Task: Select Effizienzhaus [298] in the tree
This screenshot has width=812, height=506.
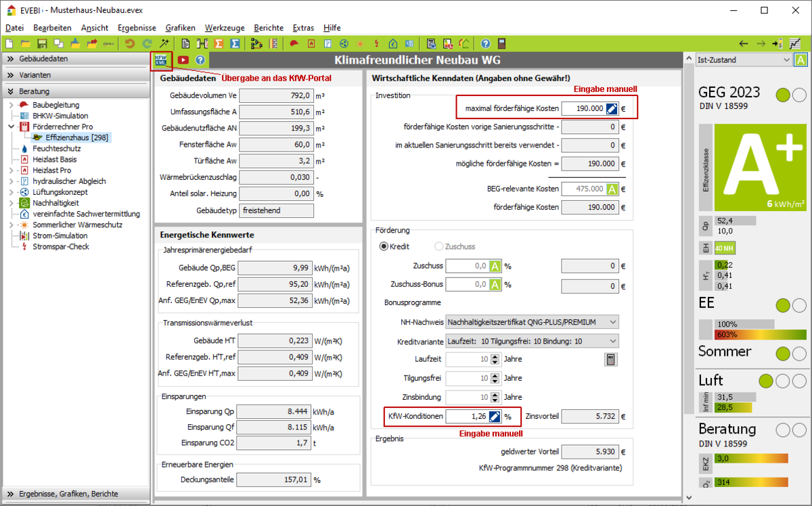Action: pyautogui.click(x=78, y=137)
